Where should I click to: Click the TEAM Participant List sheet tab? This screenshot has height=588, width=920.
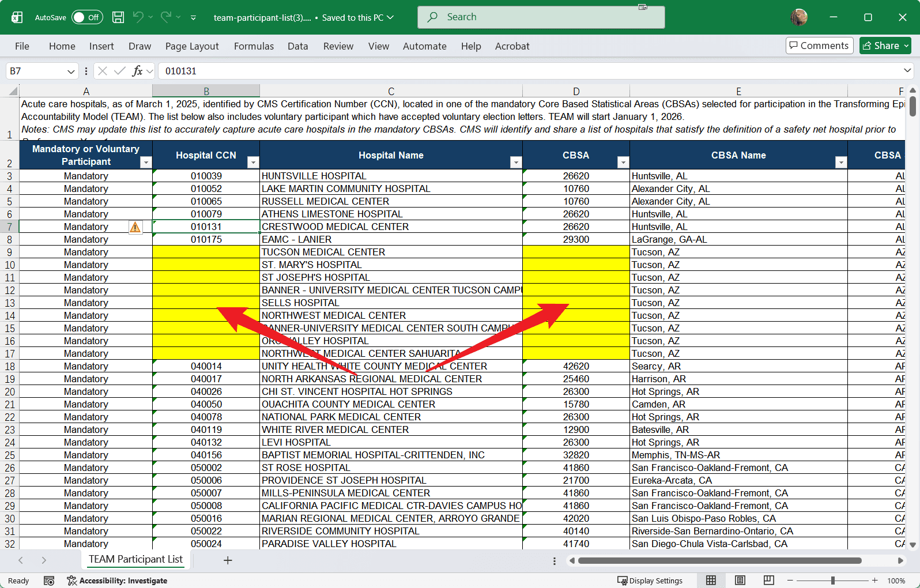[135, 559]
